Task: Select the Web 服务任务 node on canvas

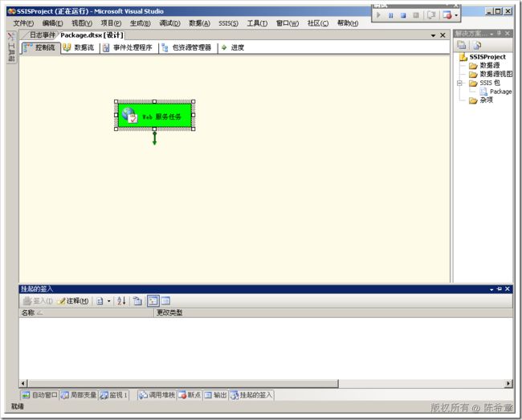Action: 155,116
